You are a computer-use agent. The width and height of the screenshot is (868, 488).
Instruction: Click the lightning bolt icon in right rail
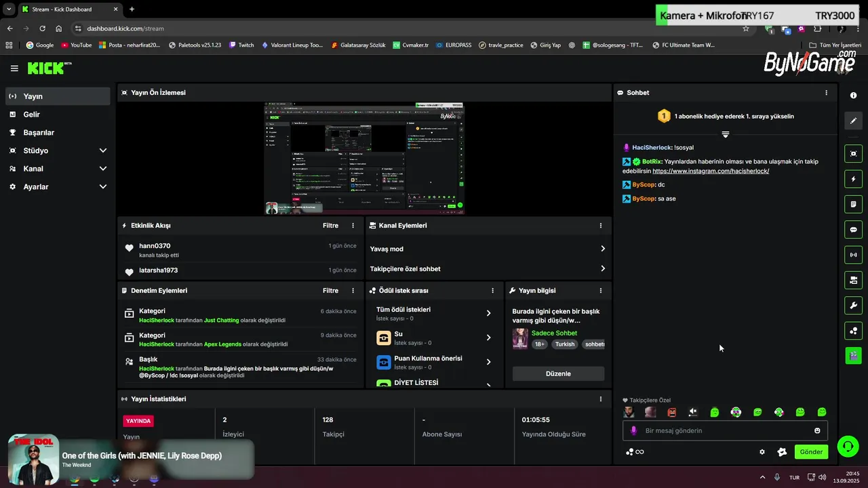(x=854, y=179)
